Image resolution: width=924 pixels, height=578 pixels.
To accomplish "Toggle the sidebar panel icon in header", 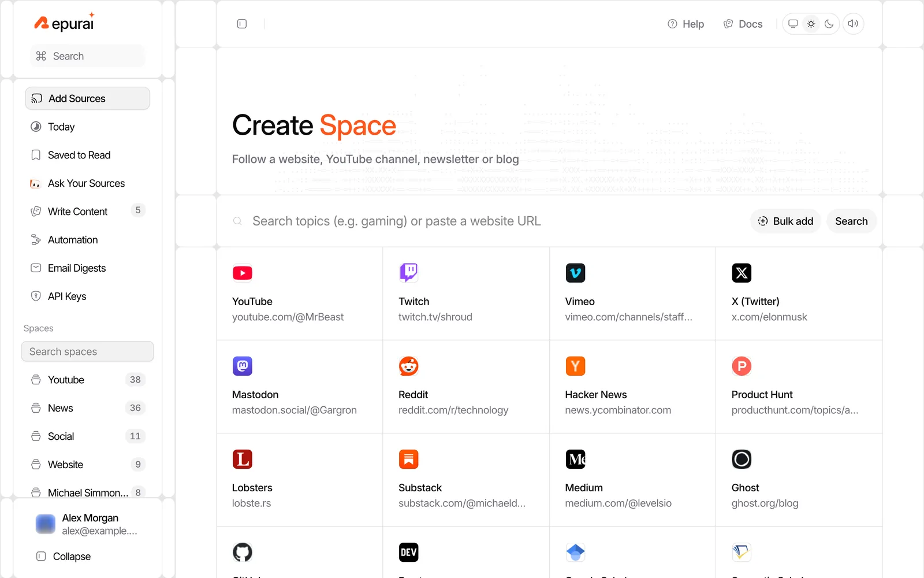I will [242, 24].
